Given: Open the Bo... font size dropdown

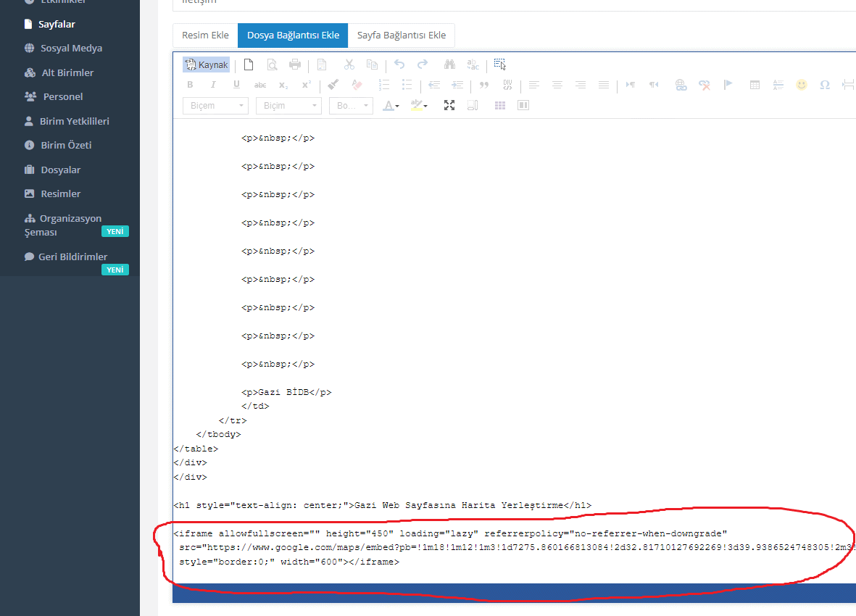Looking at the screenshot, I should [351, 106].
